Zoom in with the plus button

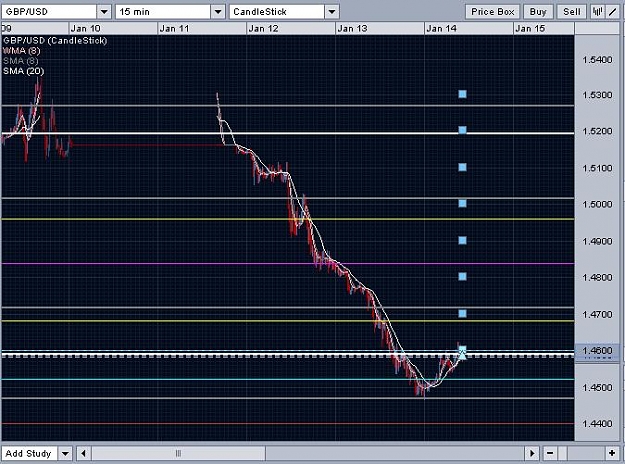pyautogui.click(x=612, y=453)
